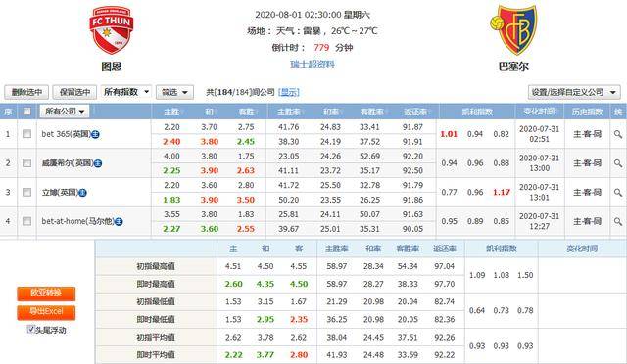The width and height of the screenshot is (627, 364).
Task: Open the 所有指数 dropdown
Action: [x=126, y=92]
